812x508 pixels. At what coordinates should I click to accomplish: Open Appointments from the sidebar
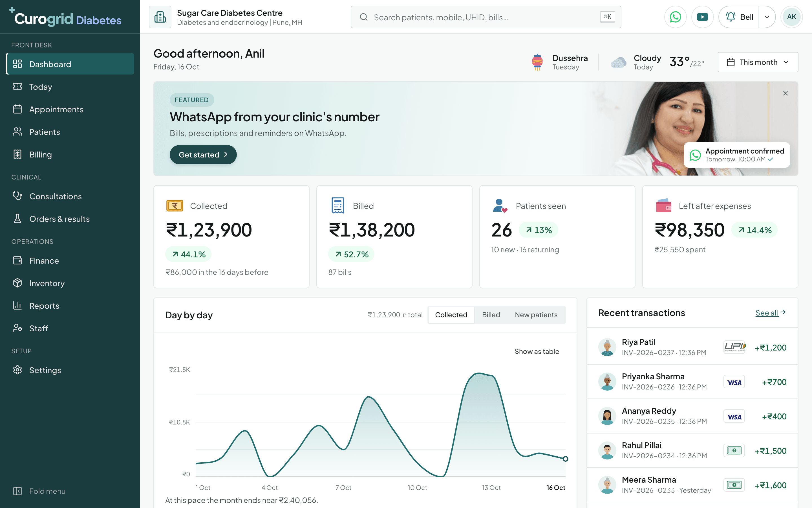click(70, 109)
